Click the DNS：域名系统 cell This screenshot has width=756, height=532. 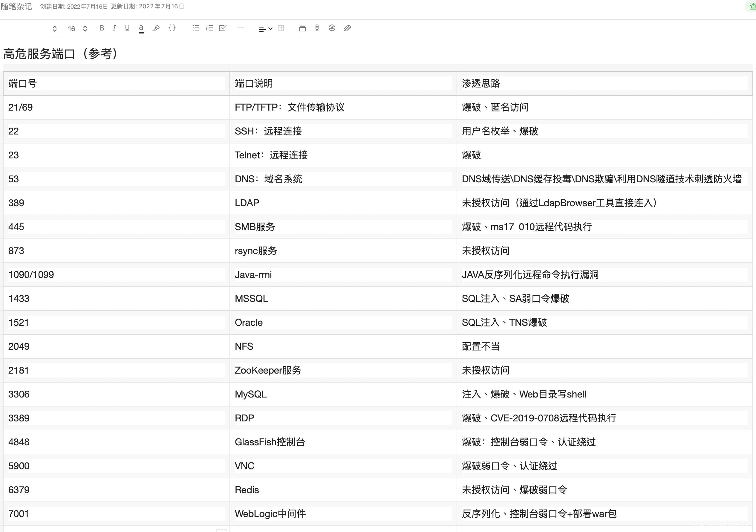coord(343,179)
